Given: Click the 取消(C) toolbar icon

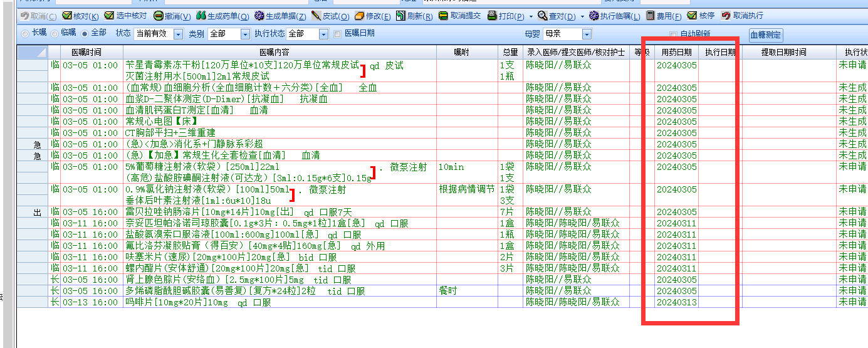Looking at the screenshot, I should tap(25, 16).
